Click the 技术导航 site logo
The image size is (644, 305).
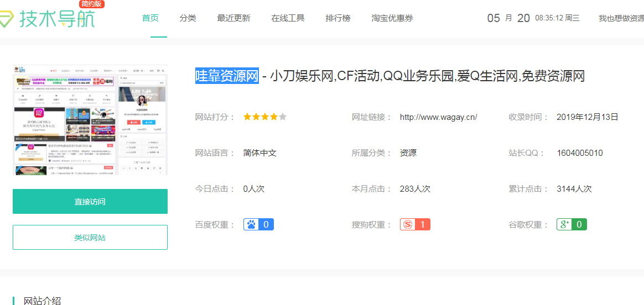47,19
